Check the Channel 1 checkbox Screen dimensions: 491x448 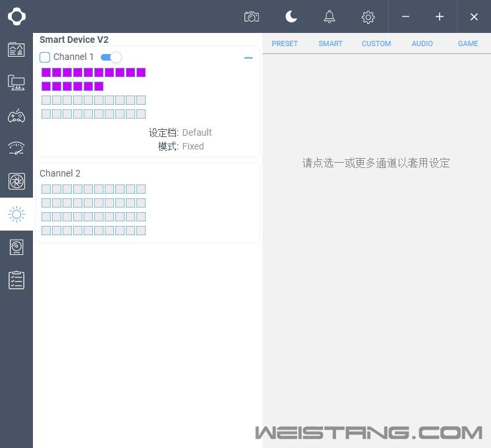(x=45, y=57)
